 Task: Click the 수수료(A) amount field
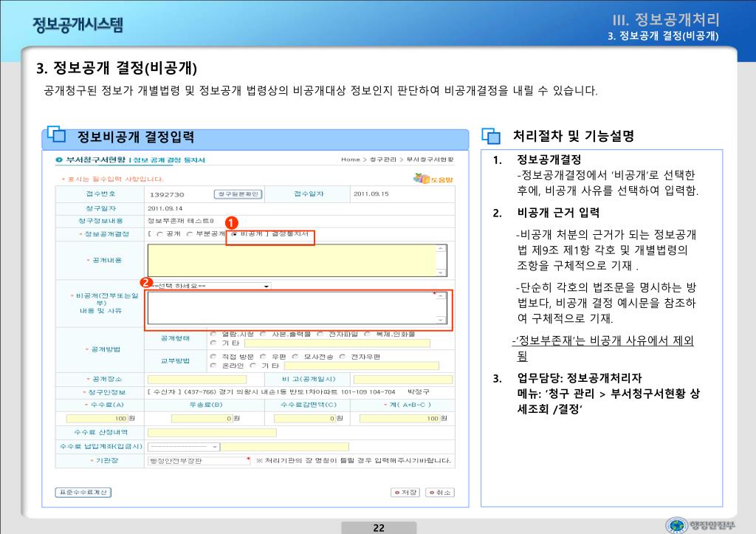(97, 419)
